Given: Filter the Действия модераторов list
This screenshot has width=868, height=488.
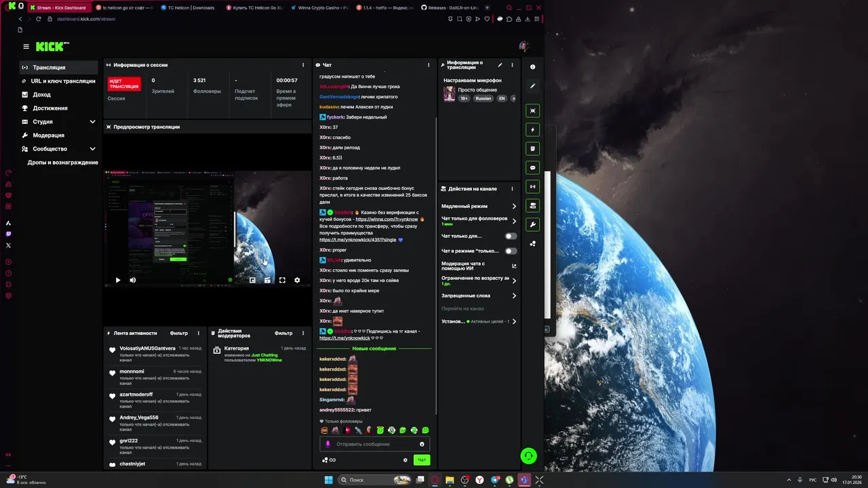Looking at the screenshot, I should coord(283,333).
